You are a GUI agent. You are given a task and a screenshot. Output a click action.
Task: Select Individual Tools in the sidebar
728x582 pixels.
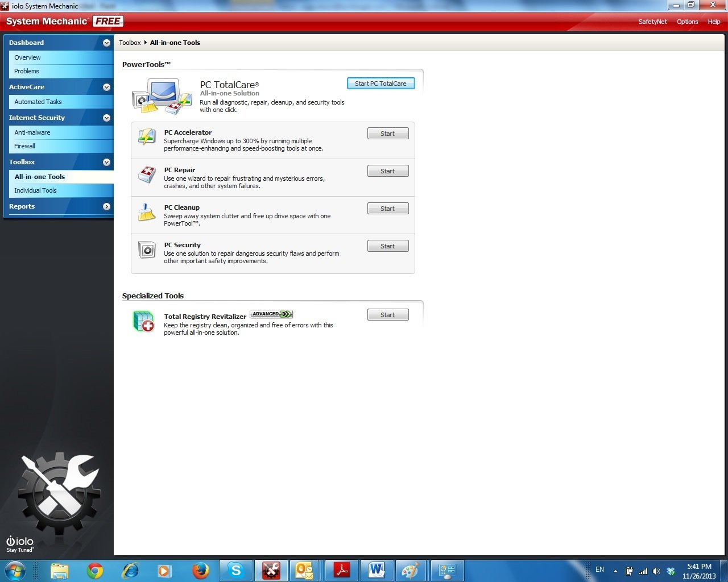coord(35,190)
